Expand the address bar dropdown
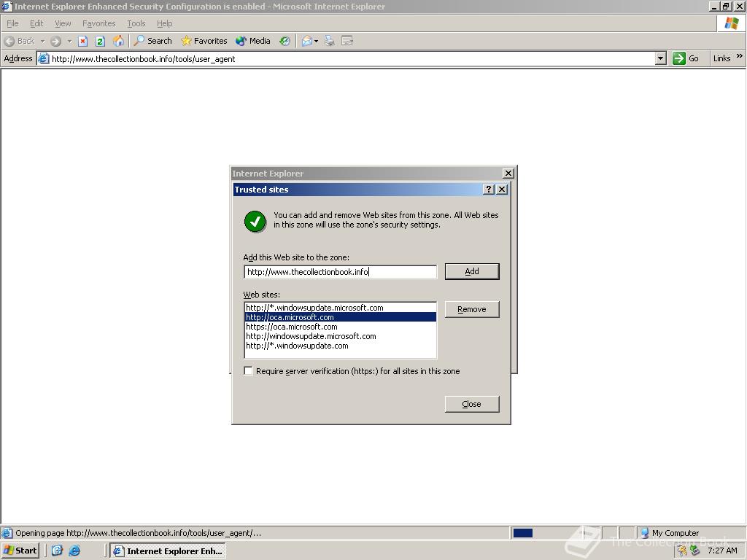This screenshot has width=747, height=560. point(660,58)
